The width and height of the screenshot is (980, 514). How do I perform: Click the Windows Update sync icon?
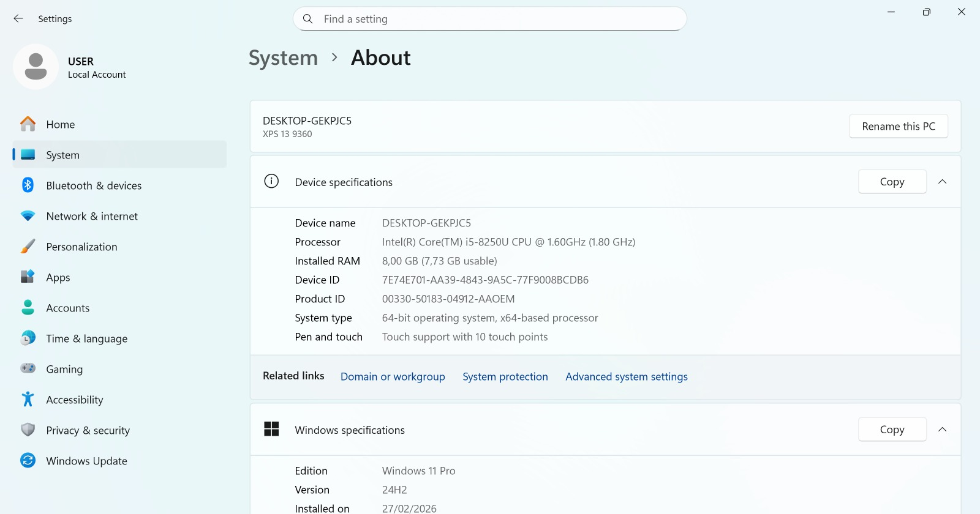point(28,461)
